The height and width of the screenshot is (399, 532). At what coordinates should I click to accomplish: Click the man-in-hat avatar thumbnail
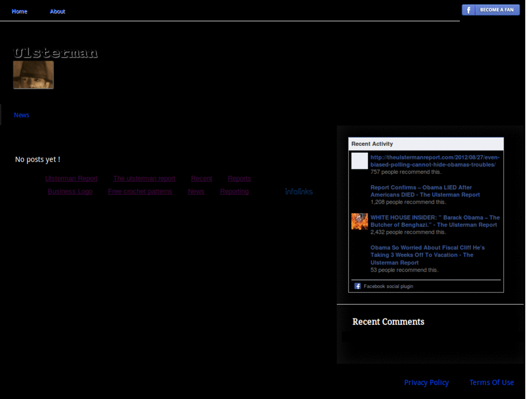(x=33, y=75)
